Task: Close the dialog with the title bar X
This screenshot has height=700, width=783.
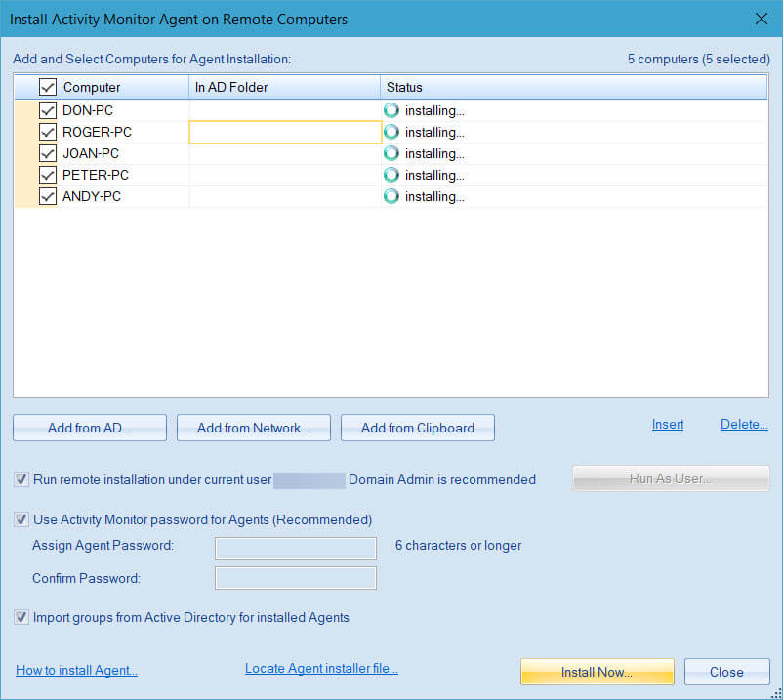Action: (761, 19)
